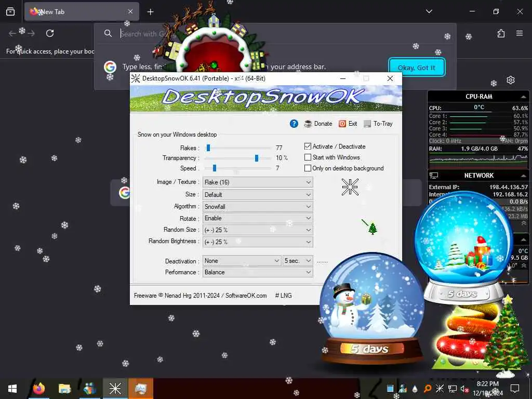The image size is (532, 399).
Task: Open the Performance dropdown
Action: [x=258, y=272]
